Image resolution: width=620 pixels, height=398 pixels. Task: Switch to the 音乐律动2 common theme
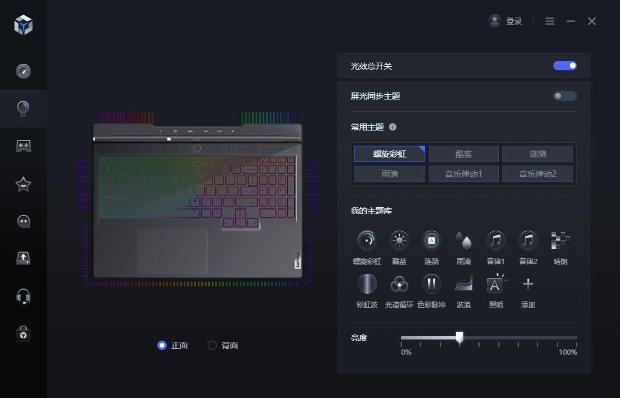click(537, 174)
